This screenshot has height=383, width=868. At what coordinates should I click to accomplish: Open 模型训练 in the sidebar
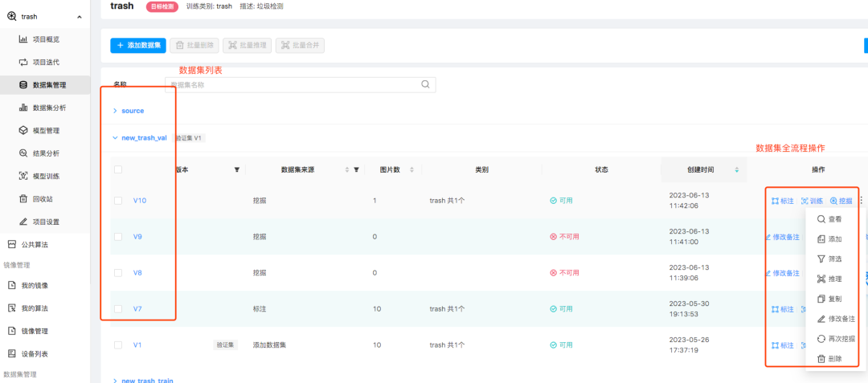click(45, 176)
